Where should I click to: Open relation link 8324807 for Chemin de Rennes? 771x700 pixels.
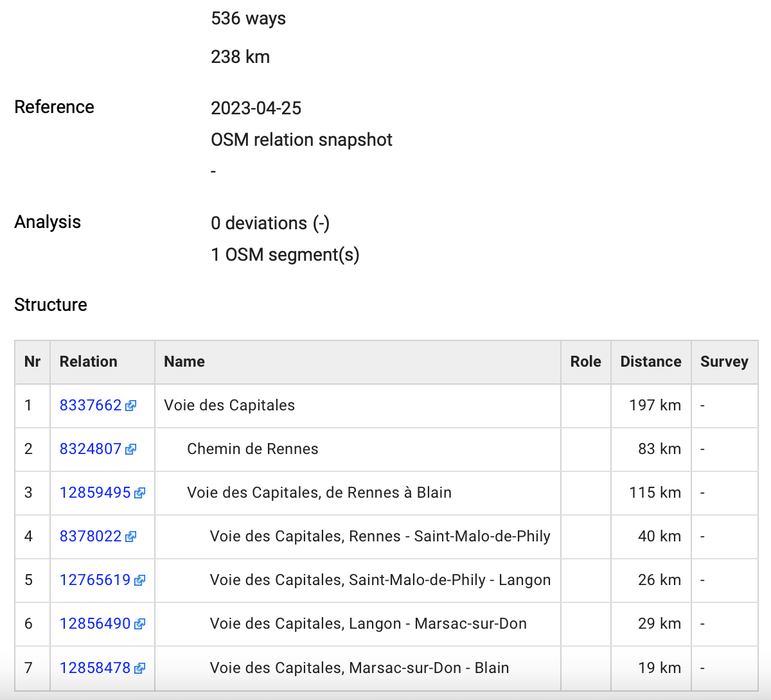(90, 449)
